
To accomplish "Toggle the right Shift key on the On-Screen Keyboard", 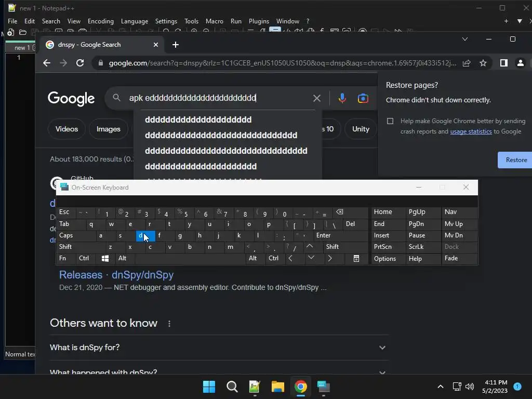I will tap(345, 247).
